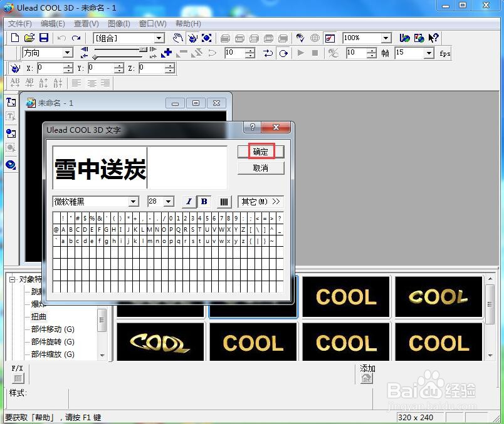Click the Play animation button
Image resolution: width=504 pixels, height=424 pixels.
pyautogui.click(x=300, y=53)
